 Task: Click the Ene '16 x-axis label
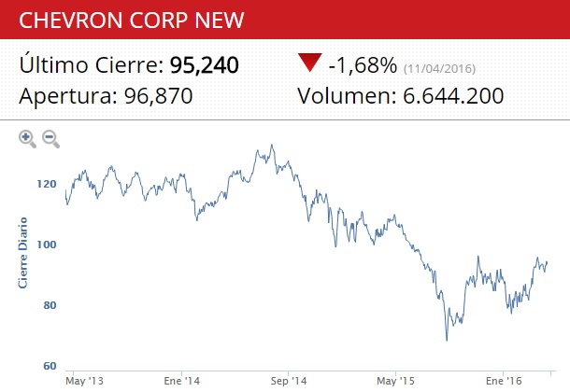pyautogui.click(x=503, y=381)
